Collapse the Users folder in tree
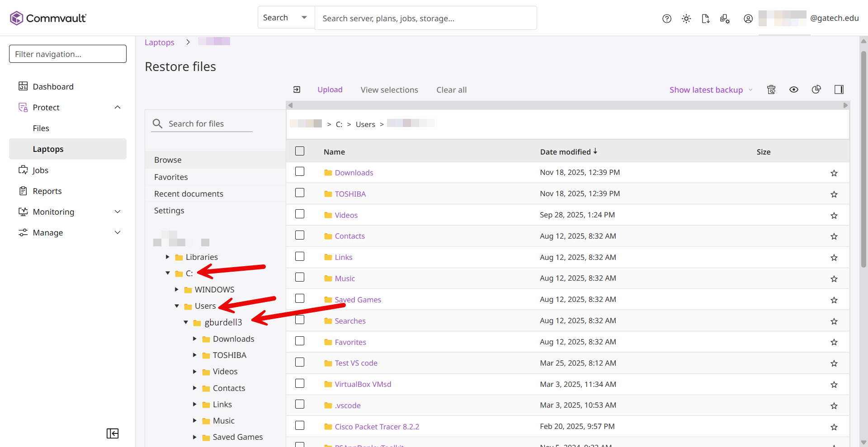 pyautogui.click(x=177, y=306)
